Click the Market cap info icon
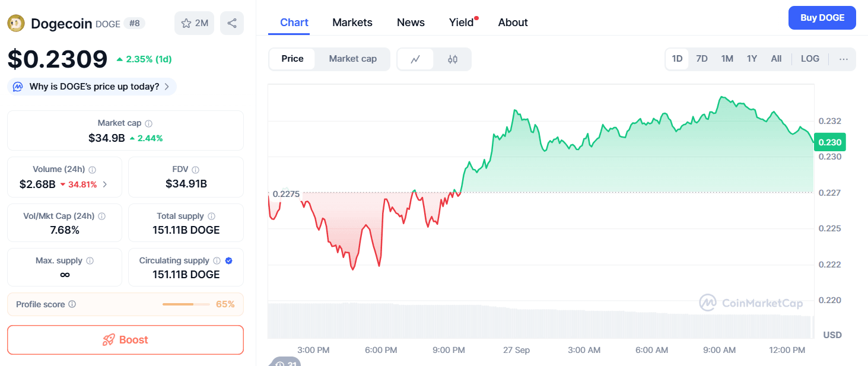Viewport: 868px width, 366px height. (149, 123)
